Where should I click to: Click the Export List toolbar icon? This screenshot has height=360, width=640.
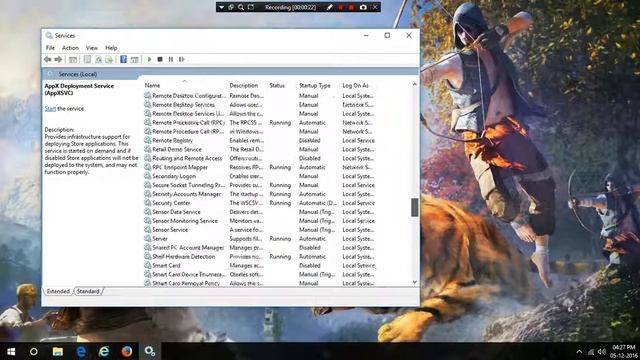coord(109,60)
